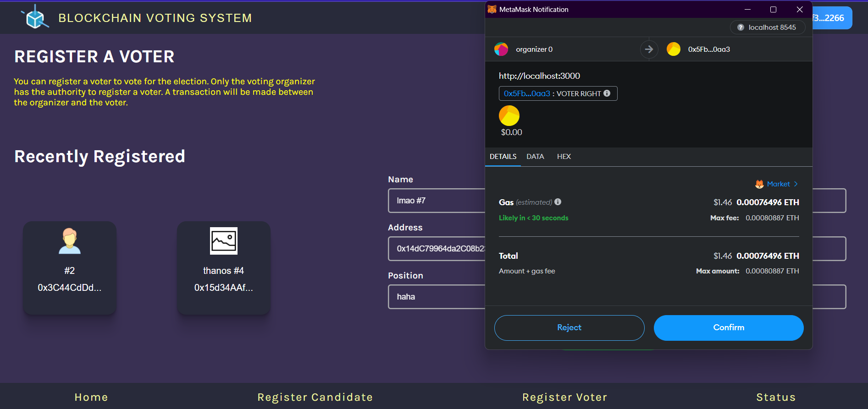The width and height of the screenshot is (868, 409).
Task: Select the DETAILS tab
Action: coord(503,157)
